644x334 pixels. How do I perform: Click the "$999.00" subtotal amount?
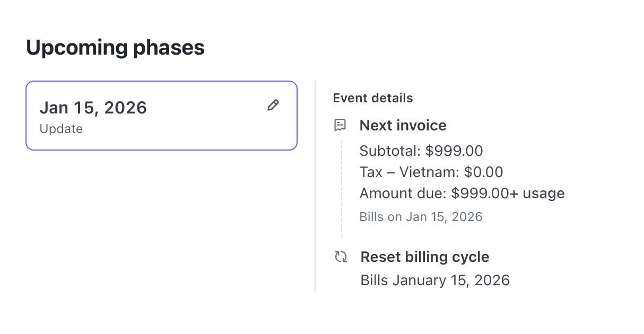click(454, 151)
